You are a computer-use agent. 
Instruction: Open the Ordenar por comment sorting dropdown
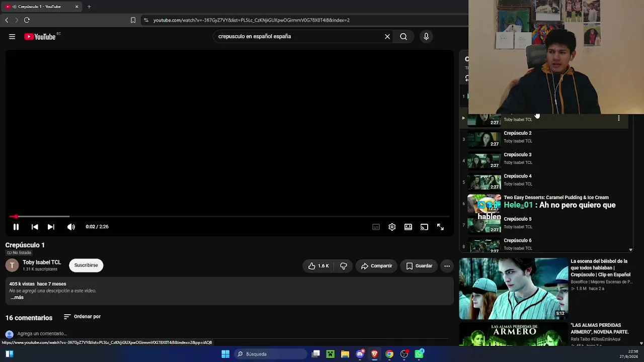tap(83, 317)
